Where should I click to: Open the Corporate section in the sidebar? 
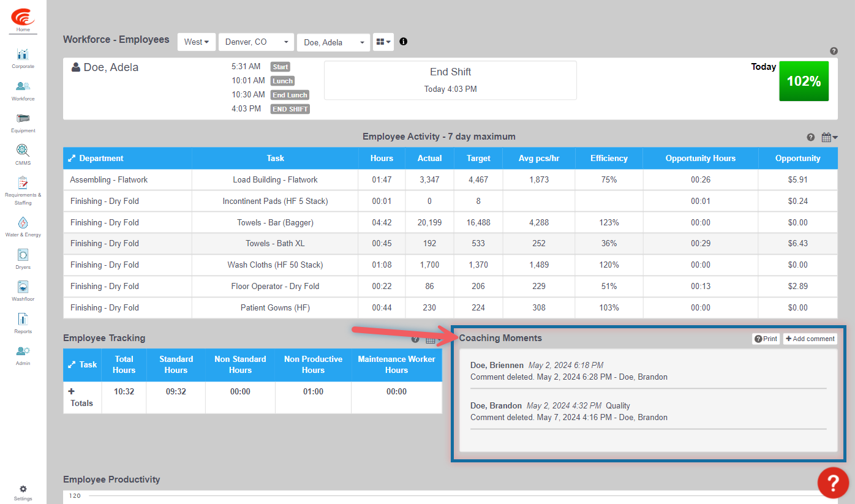pos(23,58)
